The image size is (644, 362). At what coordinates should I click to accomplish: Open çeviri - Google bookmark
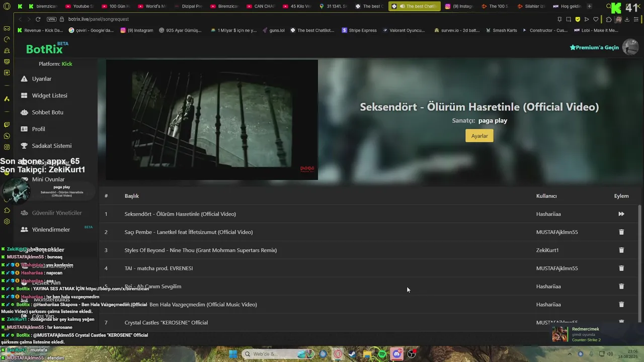tap(91, 30)
